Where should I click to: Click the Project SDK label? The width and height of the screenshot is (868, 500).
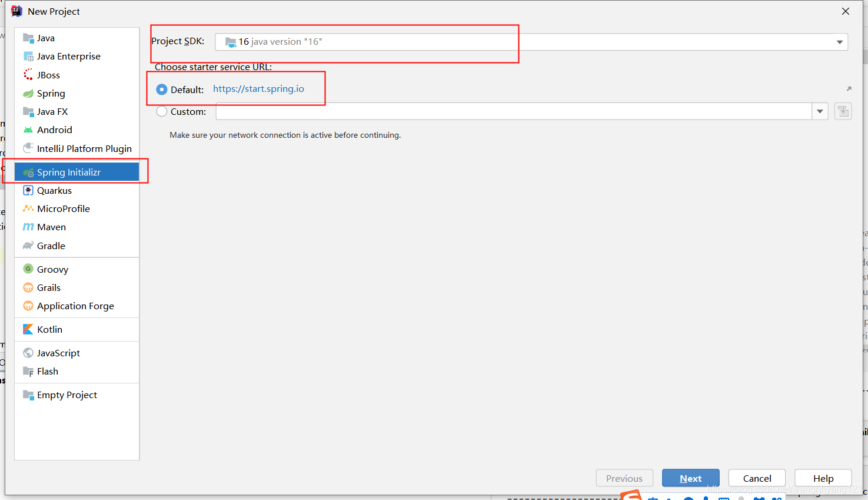178,41
